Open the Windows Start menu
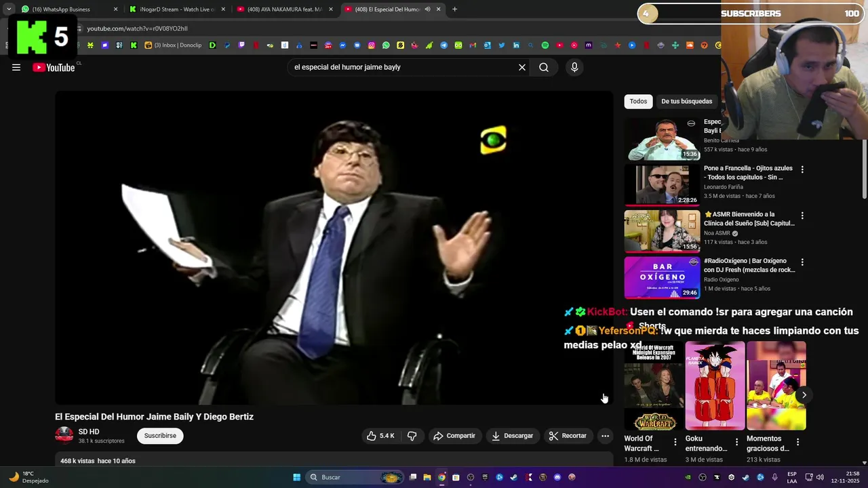 296,477
